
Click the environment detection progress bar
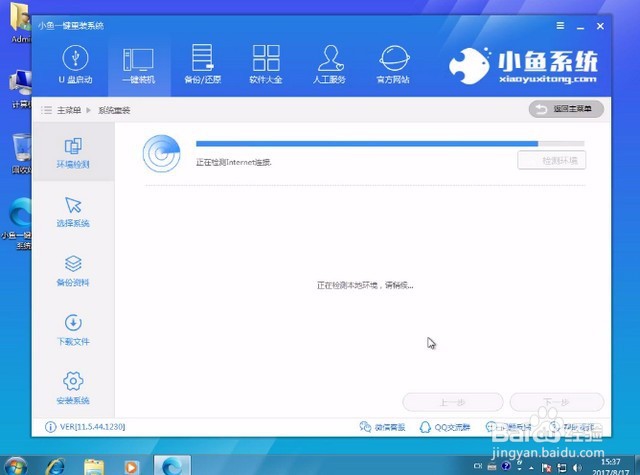pos(390,143)
